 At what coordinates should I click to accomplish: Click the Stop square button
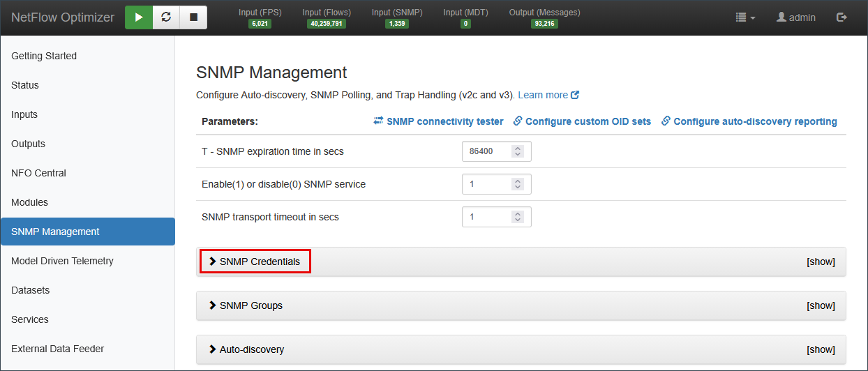click(193, 17)
